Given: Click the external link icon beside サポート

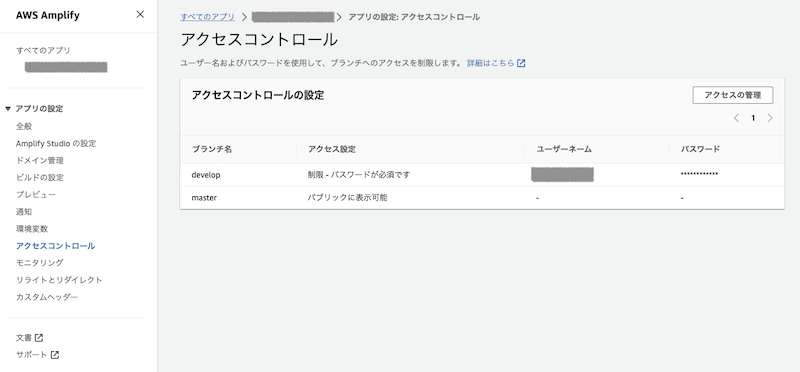Looking at the screenshot, I should [x=55, y=355].
